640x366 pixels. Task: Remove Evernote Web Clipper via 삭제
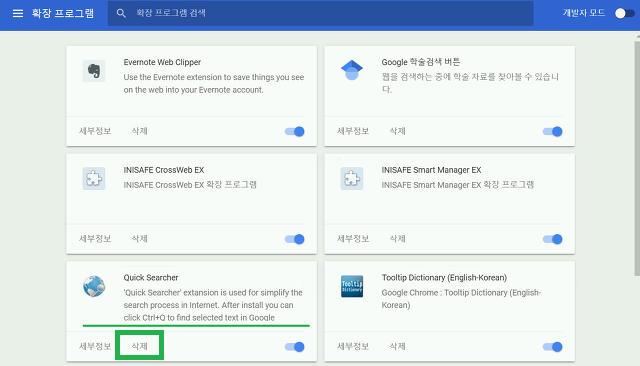tap(140, 131)
